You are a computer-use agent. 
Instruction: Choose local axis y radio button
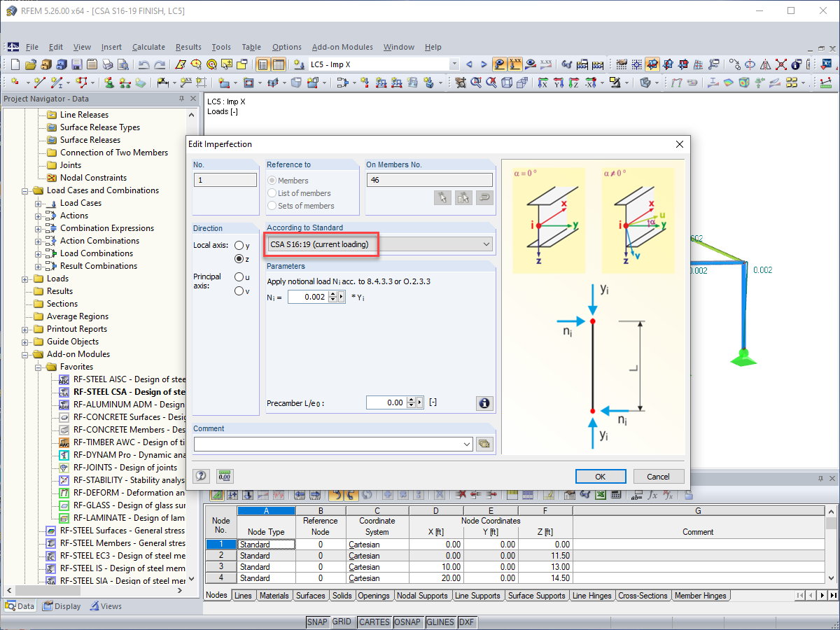241,244
